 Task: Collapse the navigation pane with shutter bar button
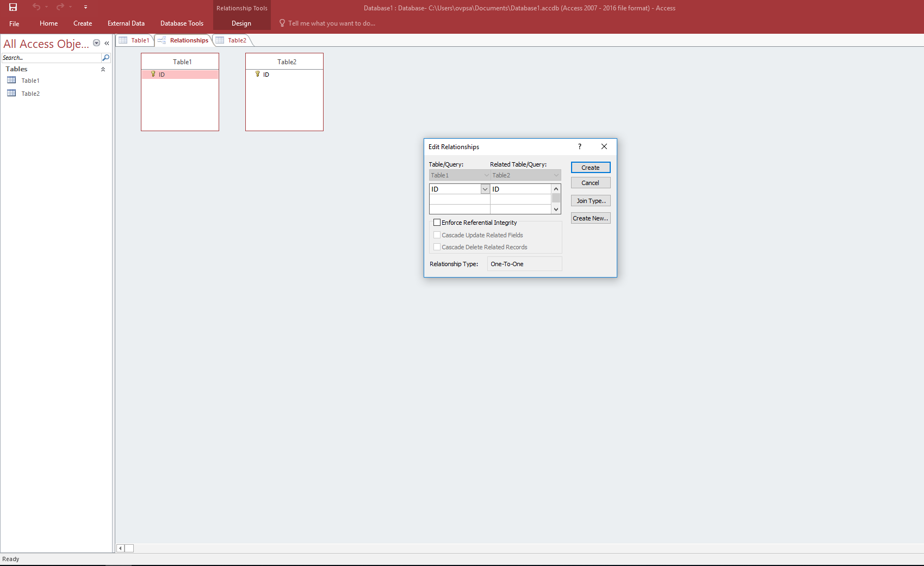click(107, 43)
